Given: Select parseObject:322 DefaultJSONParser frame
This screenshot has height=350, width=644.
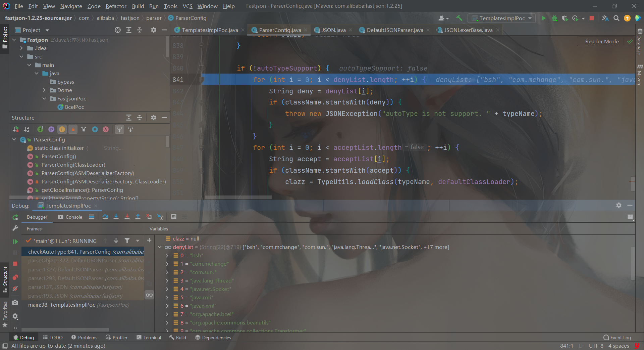Looking at the screenshot, I should coord(83,261).
